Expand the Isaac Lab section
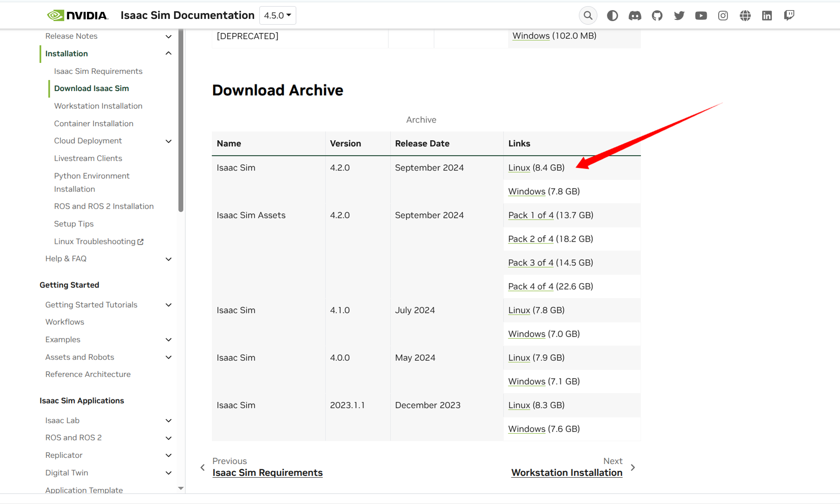This screenshot has width=840, height=504. [168, 421]
